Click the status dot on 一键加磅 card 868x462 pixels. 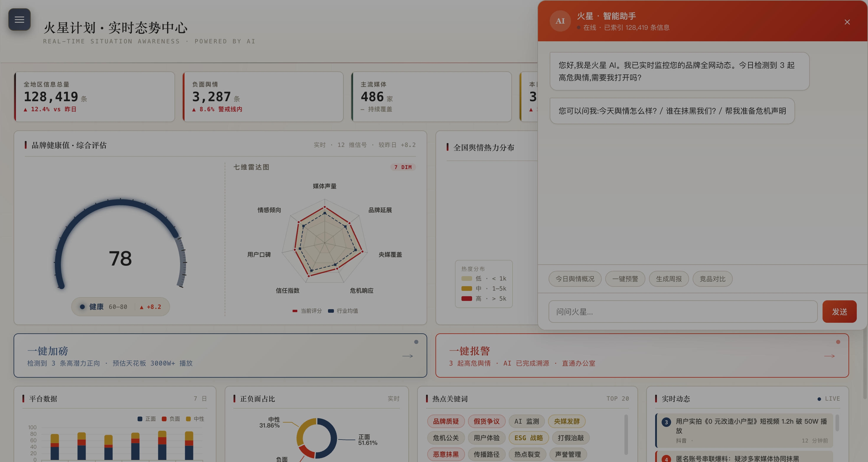click(416, 342)
